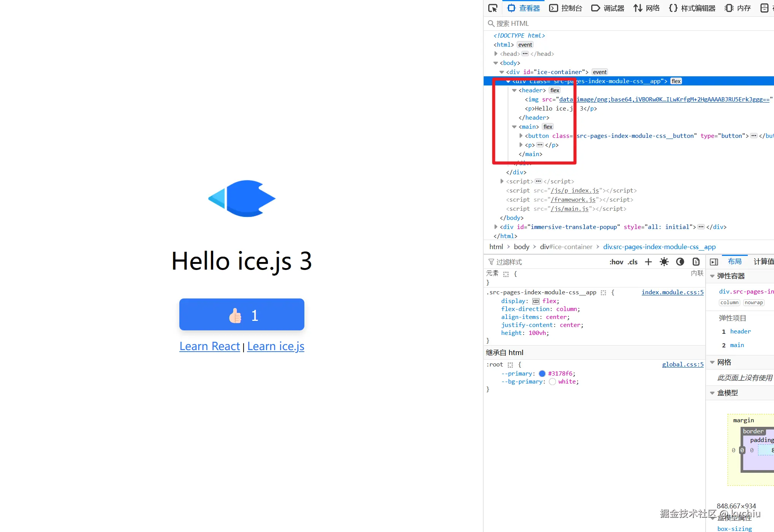Toggle the :hov pseudo-class panel
Screen dimensions: 774x532
point(616,262)
